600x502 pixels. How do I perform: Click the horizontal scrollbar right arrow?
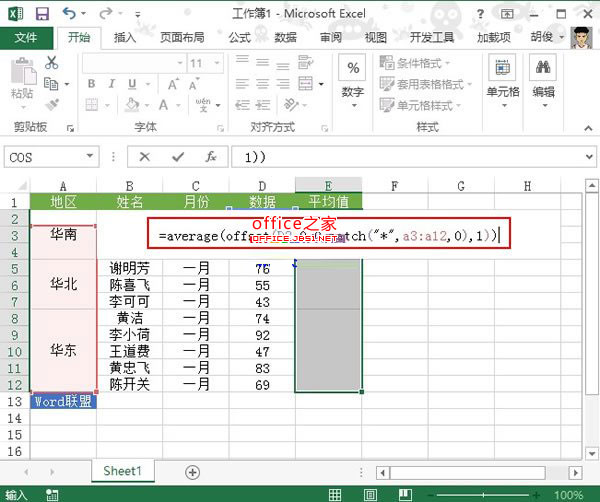(576, 473)
